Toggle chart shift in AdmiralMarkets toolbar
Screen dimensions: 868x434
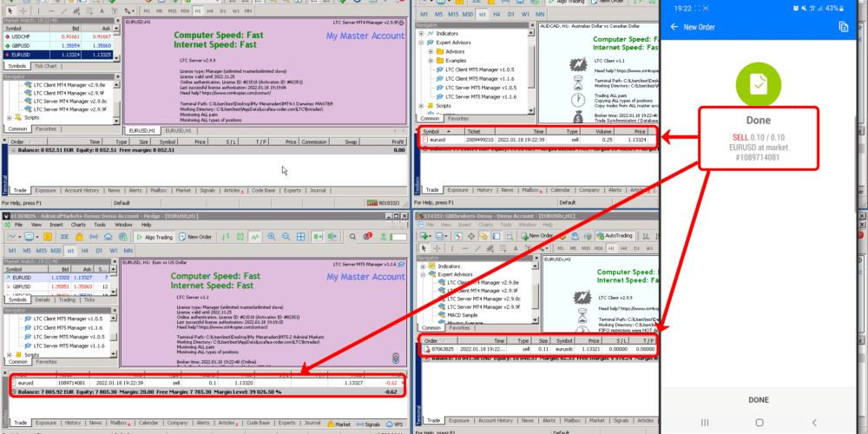coord(332,237)
